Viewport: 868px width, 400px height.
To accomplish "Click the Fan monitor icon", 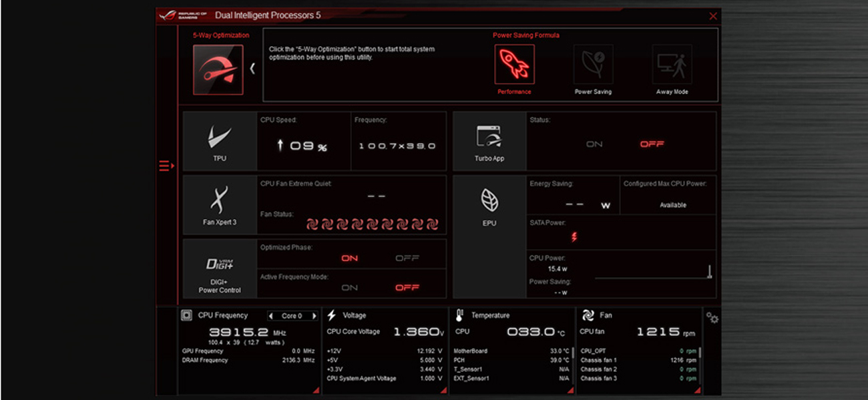I will (x=588, y=315).
